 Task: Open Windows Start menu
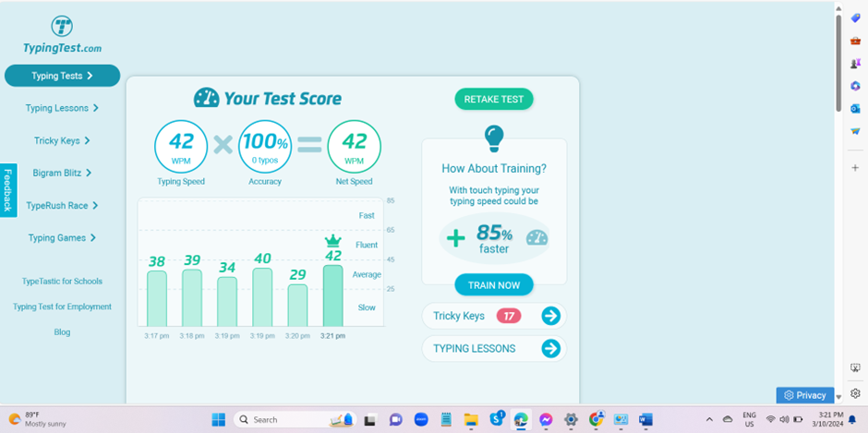[219, 420]
